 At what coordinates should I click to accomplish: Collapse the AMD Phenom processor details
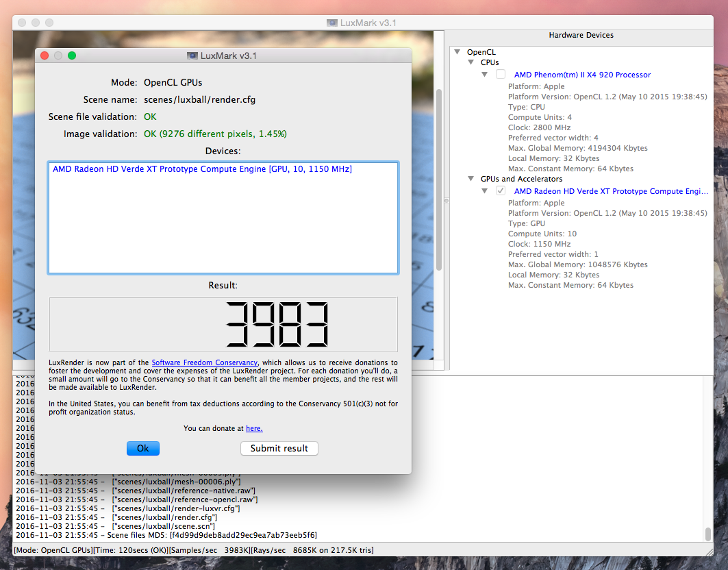point(484,74)
